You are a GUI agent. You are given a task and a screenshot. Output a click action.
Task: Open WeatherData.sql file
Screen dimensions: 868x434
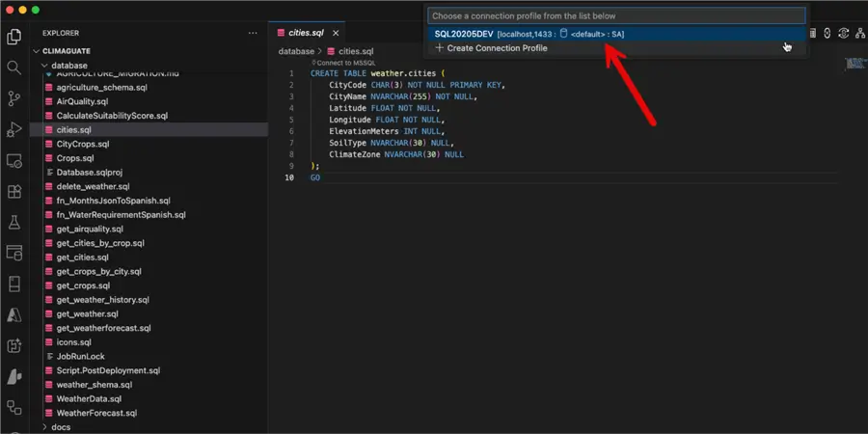pyautogui.click(x=89, y=399)
